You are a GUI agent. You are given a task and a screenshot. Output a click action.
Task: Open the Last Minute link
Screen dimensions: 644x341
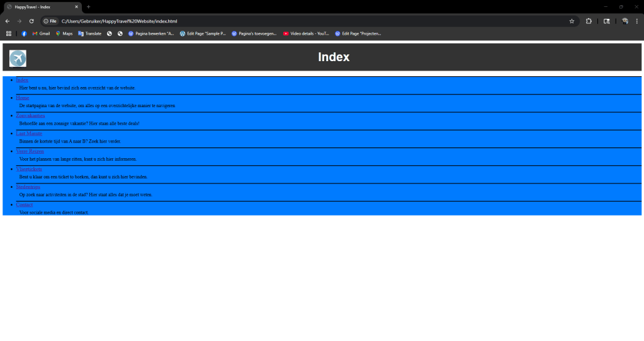(29, 134)
